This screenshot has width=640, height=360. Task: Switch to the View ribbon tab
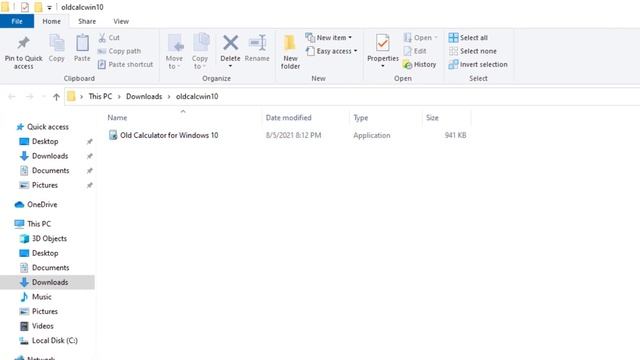click(121, 21)
